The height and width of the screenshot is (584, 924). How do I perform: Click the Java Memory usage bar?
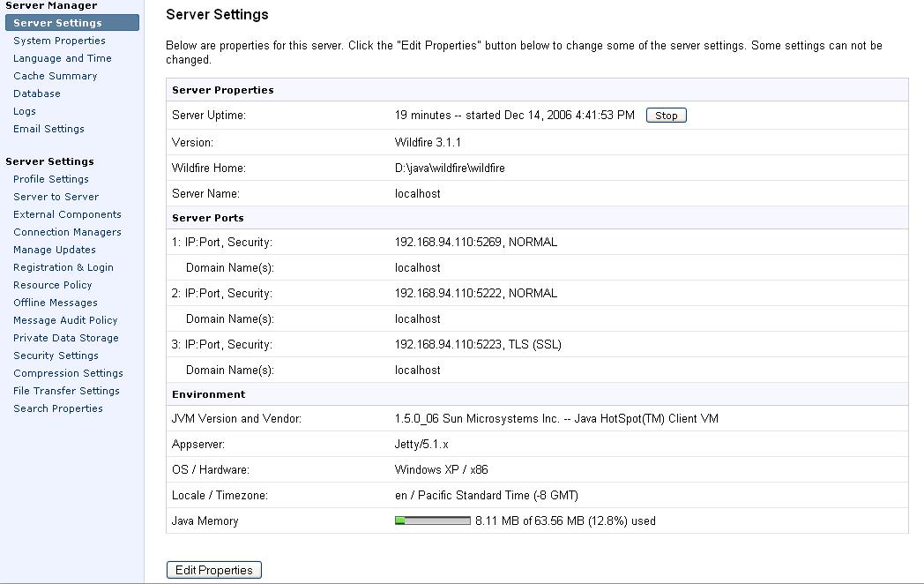(x=432, y=520)
